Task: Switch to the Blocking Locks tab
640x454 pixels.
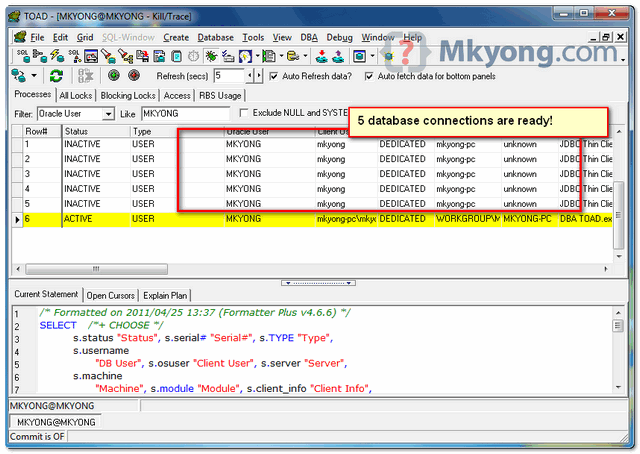Action: click(x=129, y=95)
